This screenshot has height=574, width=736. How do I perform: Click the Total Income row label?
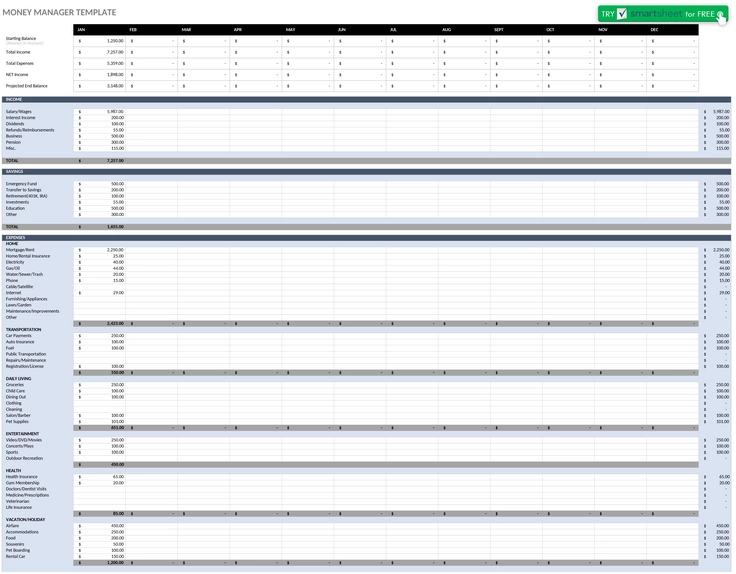tap(18, 52)
